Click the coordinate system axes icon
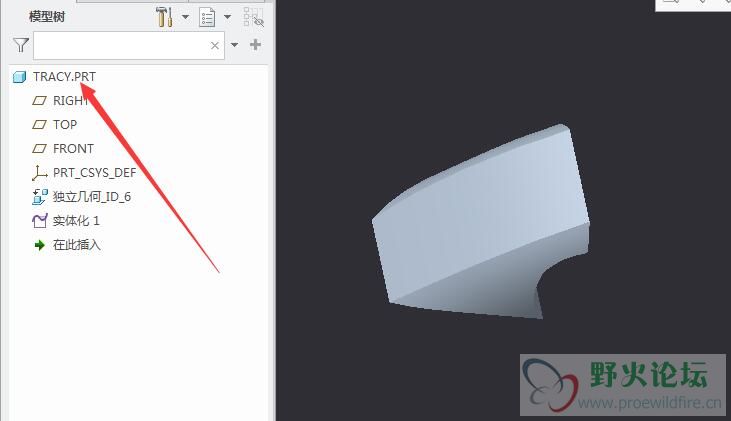Viewport: 731px width, 421px height. click(40, 173)
